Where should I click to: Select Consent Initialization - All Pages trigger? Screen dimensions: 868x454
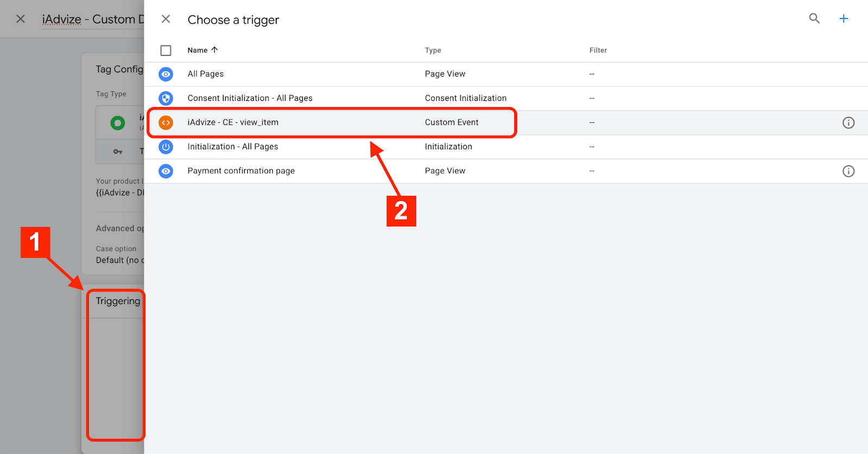pos(250,98)
